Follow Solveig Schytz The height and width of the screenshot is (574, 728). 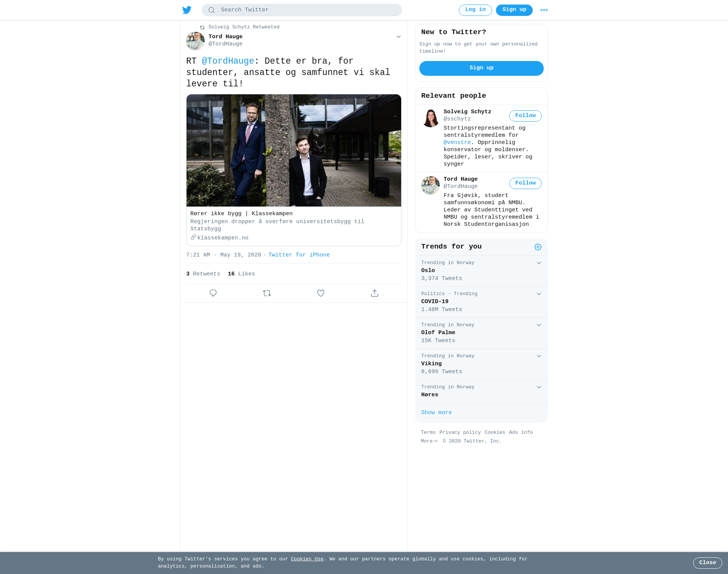click(x=525, y=116)
